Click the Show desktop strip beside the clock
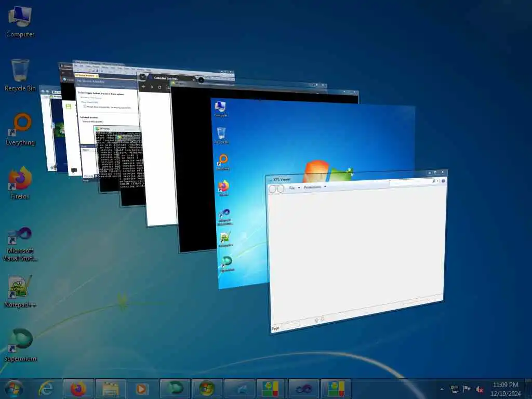The image size is (532, 399). point(529,389)
